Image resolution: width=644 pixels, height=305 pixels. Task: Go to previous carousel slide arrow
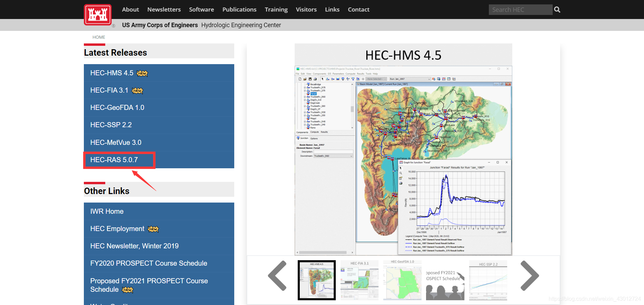tap(277, 275)
